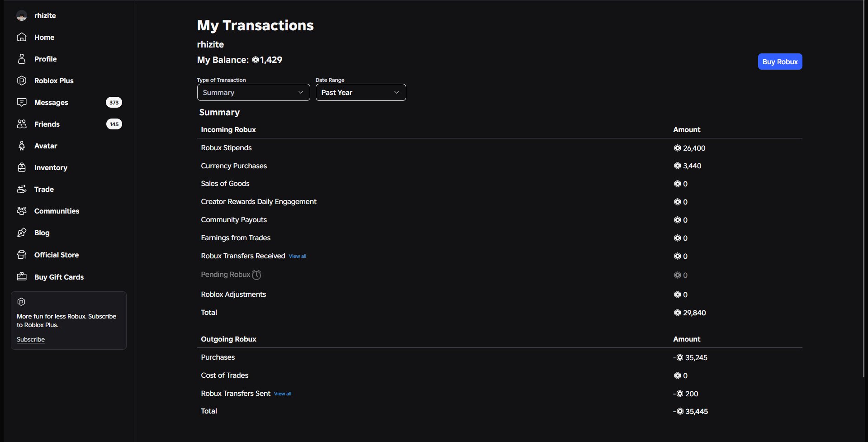Click the 373 messages count badge
868x442 pixels.
pos(114,102)
